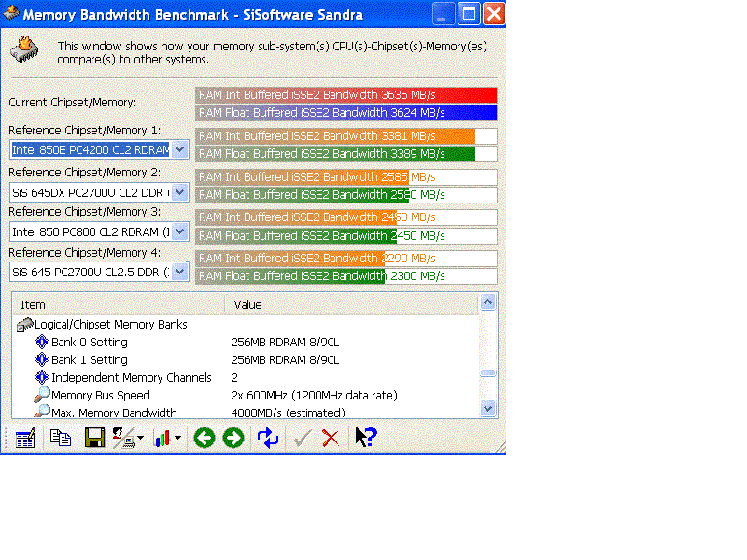
Task: Open Reference Chipset/Memory 1 dropdown arrow
Action: point(179,149)
